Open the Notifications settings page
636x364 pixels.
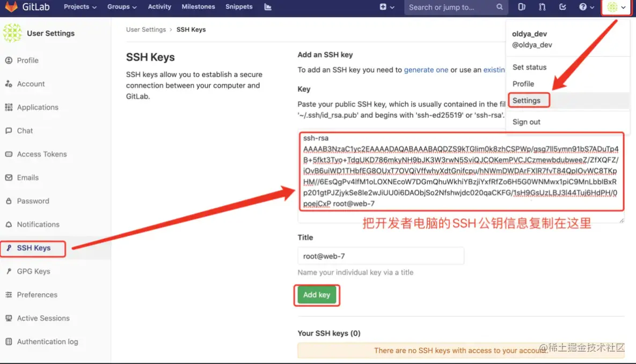click(x=38, y=224)
